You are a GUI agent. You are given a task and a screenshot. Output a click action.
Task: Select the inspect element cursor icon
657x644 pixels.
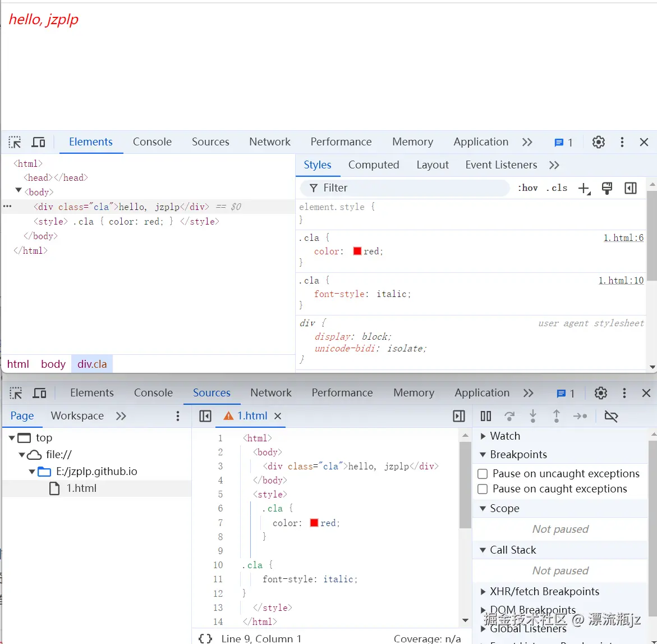pyautogui.click(x=14, y=141)
